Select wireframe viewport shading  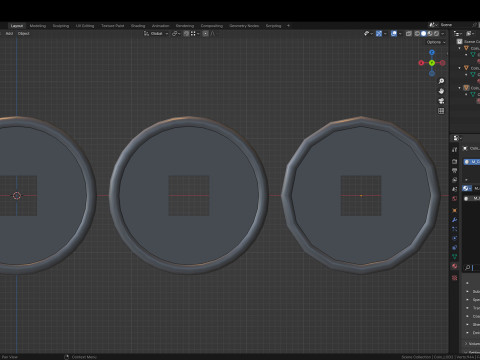coord(417,34)
